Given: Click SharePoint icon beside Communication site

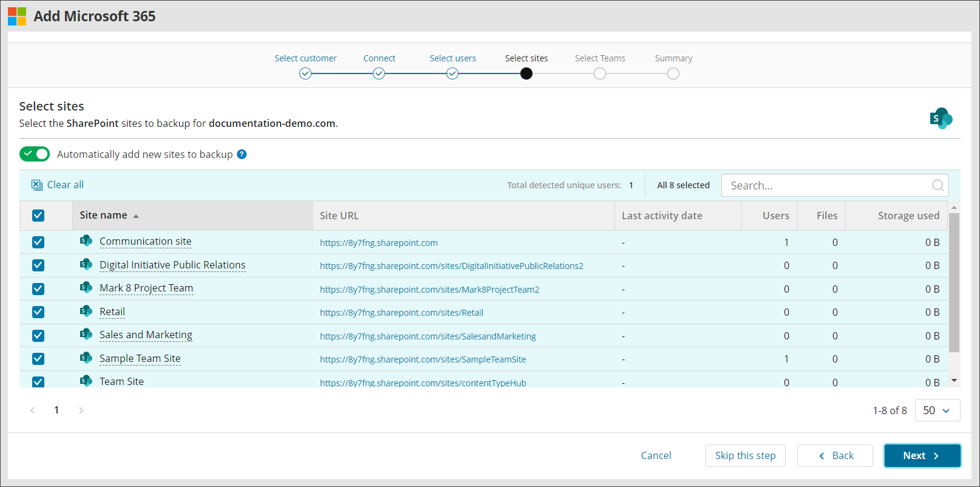Looking at the screenshot, I should pos(86,241).
